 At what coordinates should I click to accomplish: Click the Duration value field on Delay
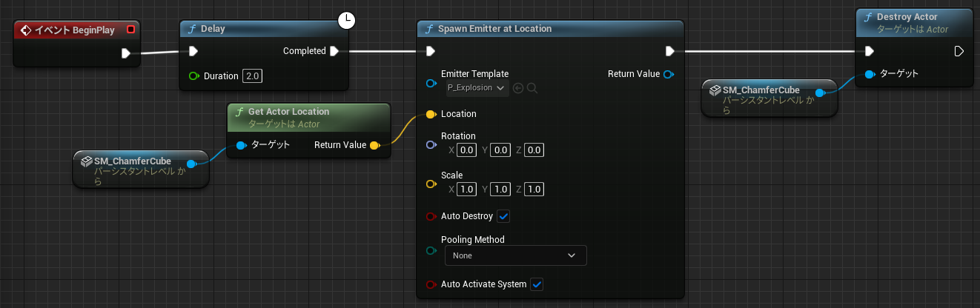tap(253, 76)
